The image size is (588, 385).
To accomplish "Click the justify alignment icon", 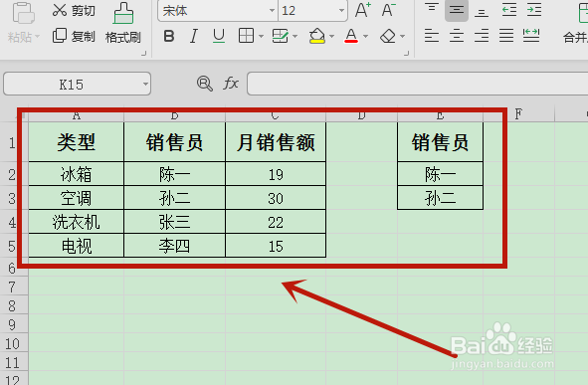I will click(x=505, y=36).
